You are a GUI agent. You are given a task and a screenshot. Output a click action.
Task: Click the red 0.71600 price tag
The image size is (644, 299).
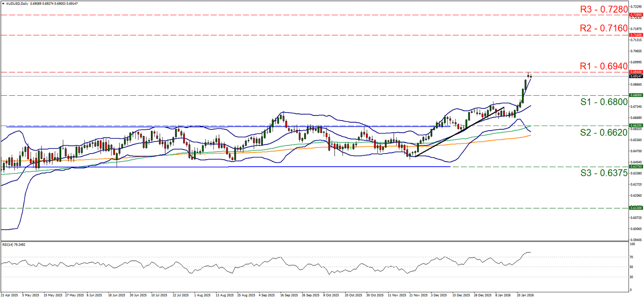pyautogui.click(x=636, y=35)
